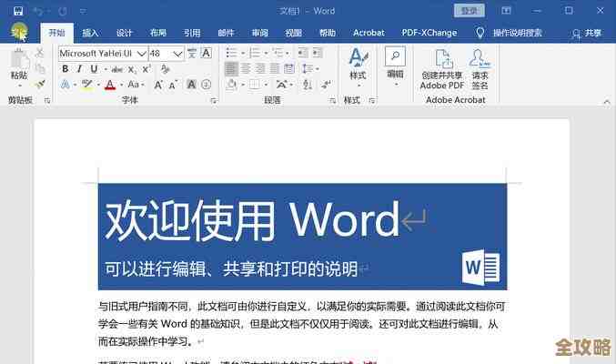The width and height of the screenshot is (616, 364).
Task: Toggle Bold formatting
Action: 66,69
